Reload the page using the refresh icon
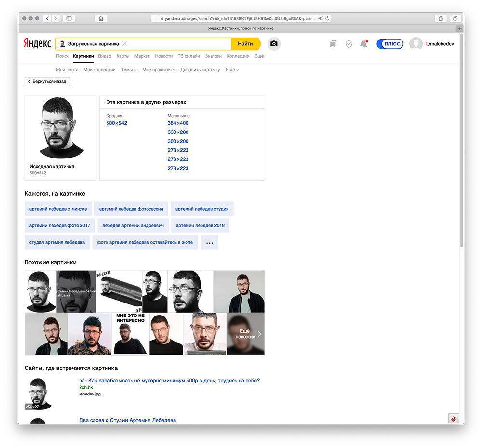The height and width of the screenshot is (448, 482). click(x=327, y=18)
